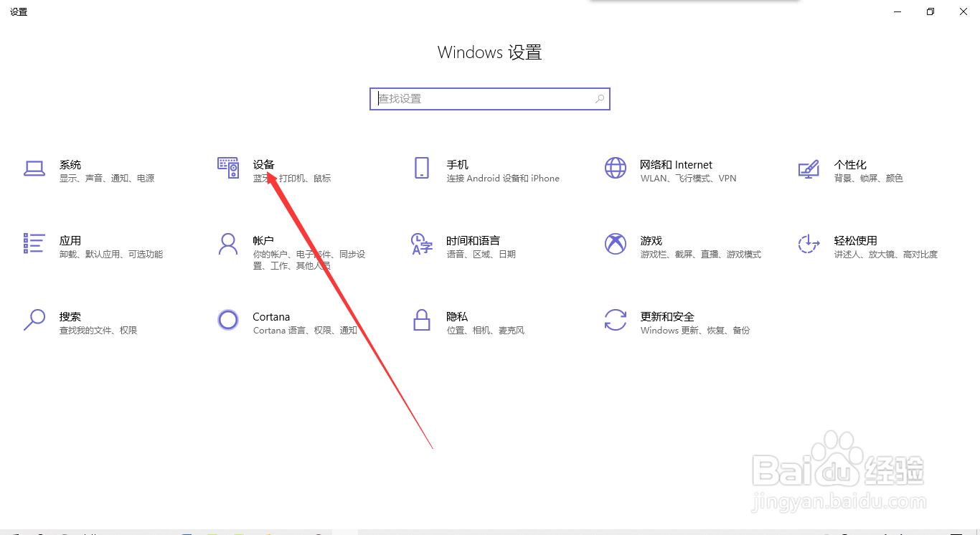Screen dimensions: 980x535
Task: Click the WLAN、飞行模式、VPN description
Action: (x=689, y=179)
